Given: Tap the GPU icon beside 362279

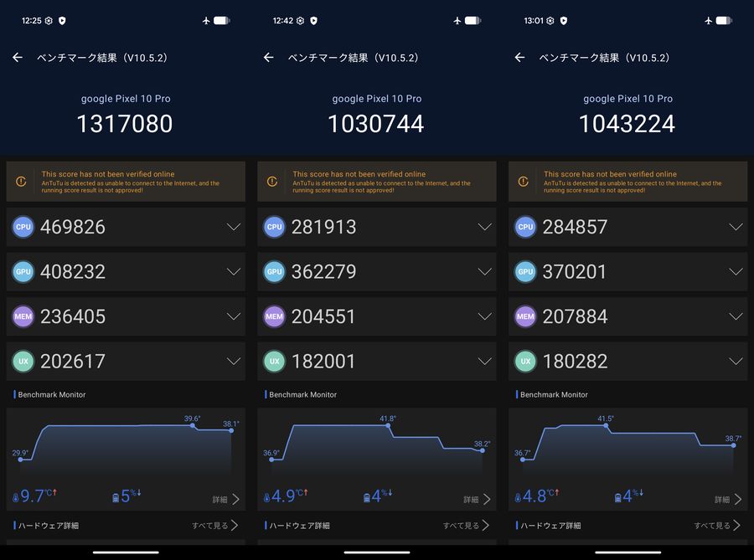Looking at the screenshot, I should coord(274,272).
